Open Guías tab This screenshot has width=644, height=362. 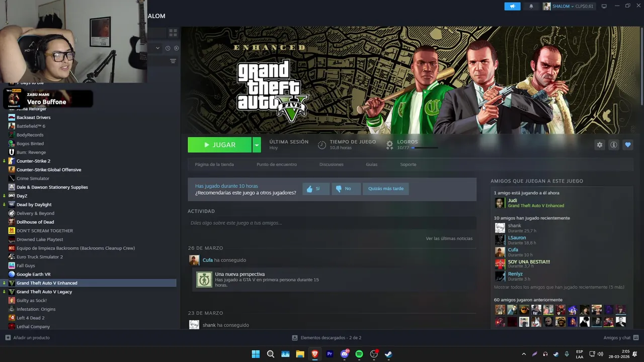[x=372, y=164]
